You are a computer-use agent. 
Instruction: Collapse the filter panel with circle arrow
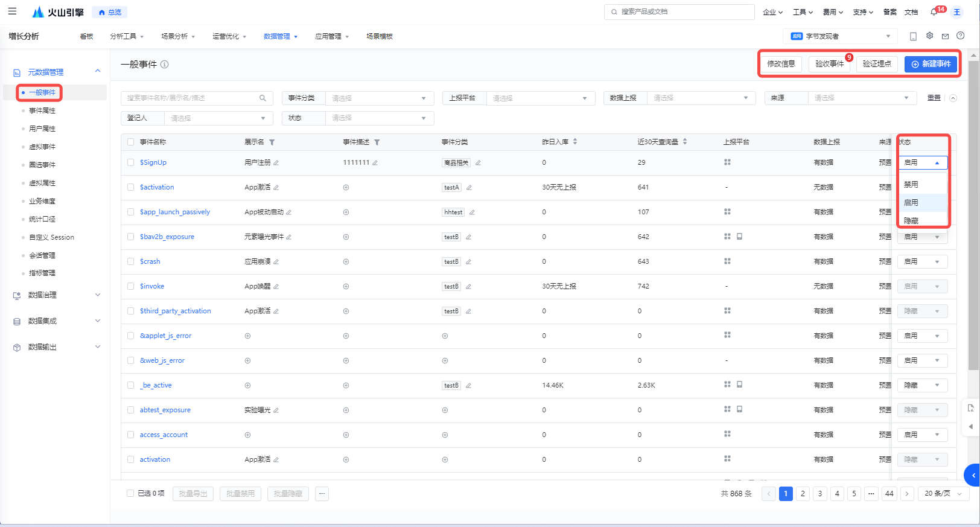click(953, 98)
